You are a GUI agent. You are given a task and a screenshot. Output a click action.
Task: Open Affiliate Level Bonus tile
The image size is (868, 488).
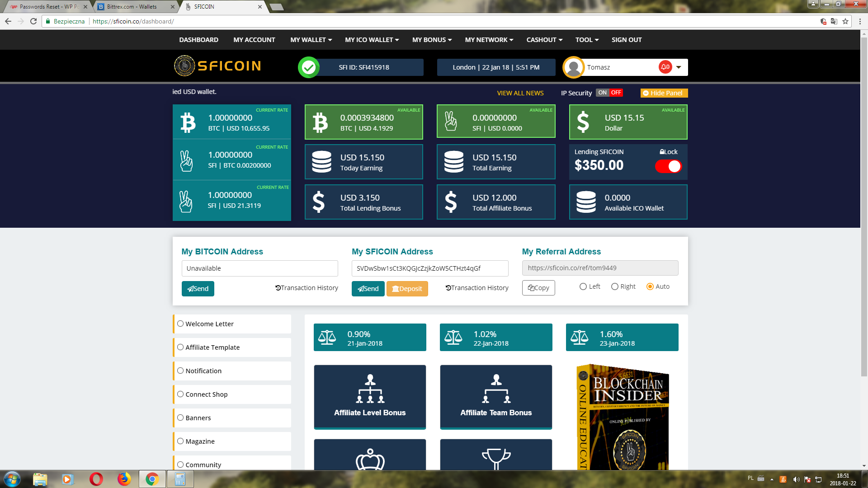point(370,397)
